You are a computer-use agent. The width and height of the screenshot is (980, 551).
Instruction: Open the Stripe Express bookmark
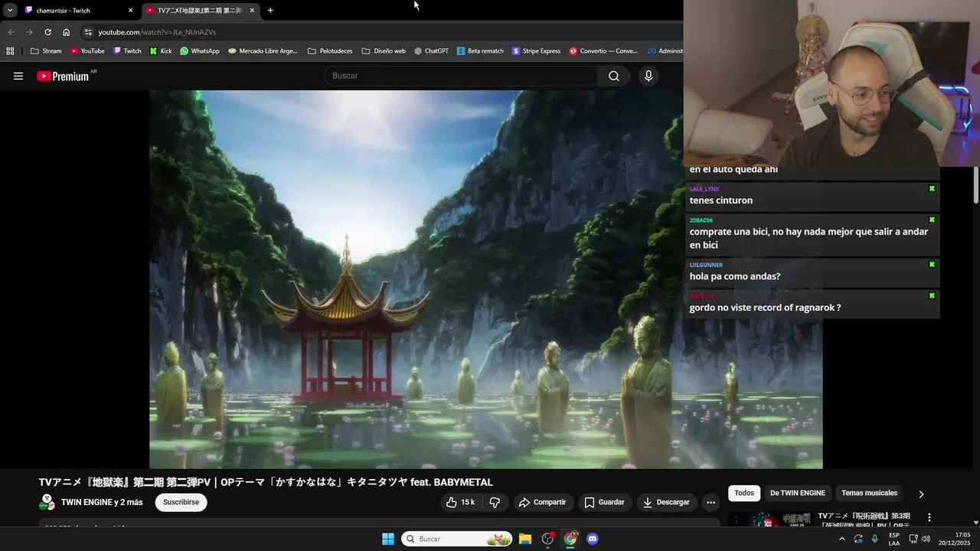[536, 51]
